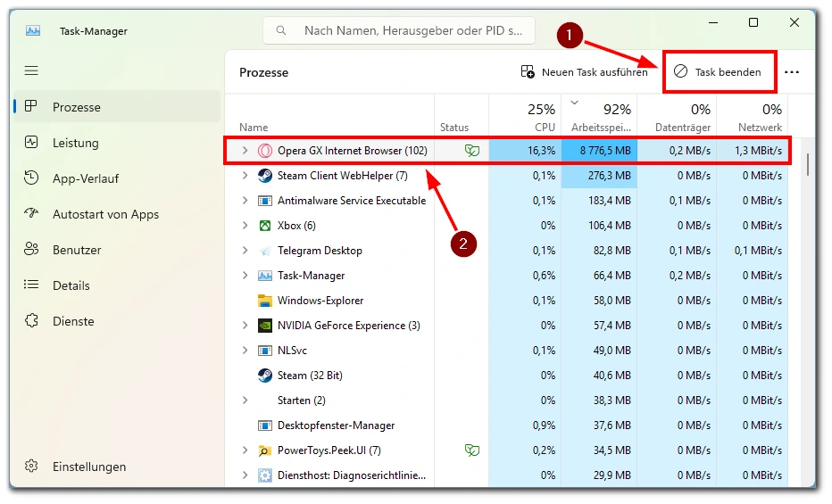The width and height of the screenshot is (832, 504).
Task: Click the Status column header
Action: 462,115
